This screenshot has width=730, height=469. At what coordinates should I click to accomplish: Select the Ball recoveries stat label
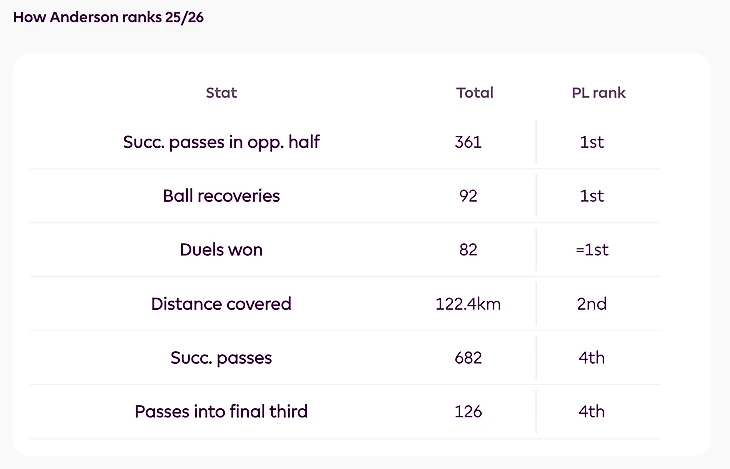click(x=221, y=196)
